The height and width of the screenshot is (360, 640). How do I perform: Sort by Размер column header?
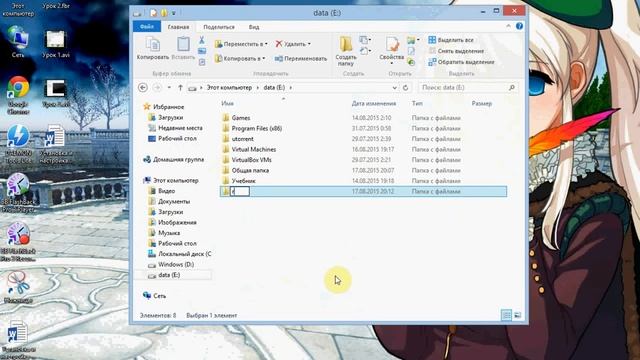point(482,104)
